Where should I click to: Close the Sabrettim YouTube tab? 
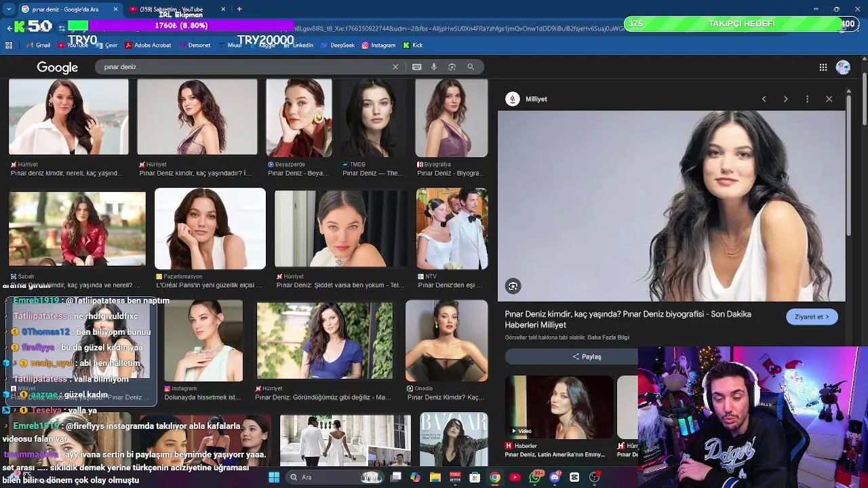(223, 9)
